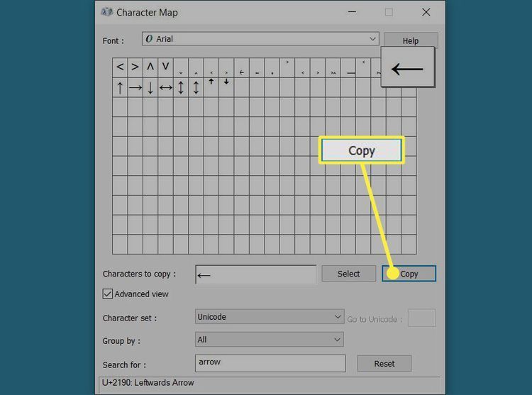Open the Character set dropdown (Unicode)

270,317
